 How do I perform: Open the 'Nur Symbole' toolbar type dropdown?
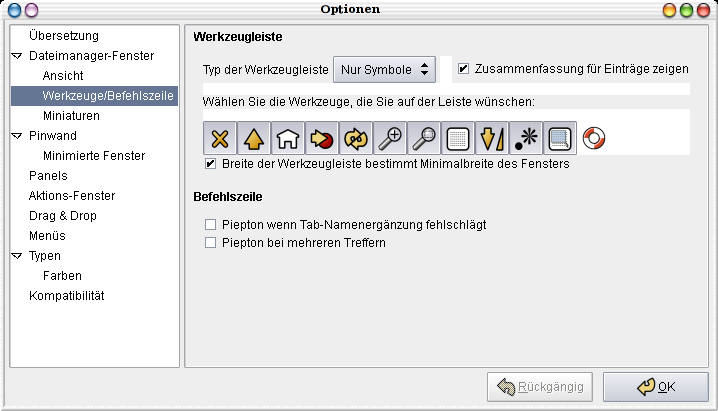(384, 69)
